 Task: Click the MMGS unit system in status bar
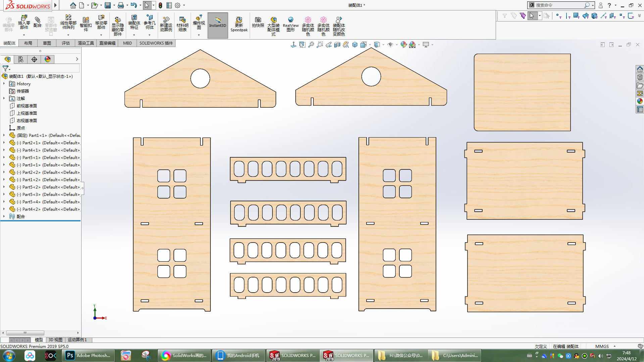[x=602, y=347]
